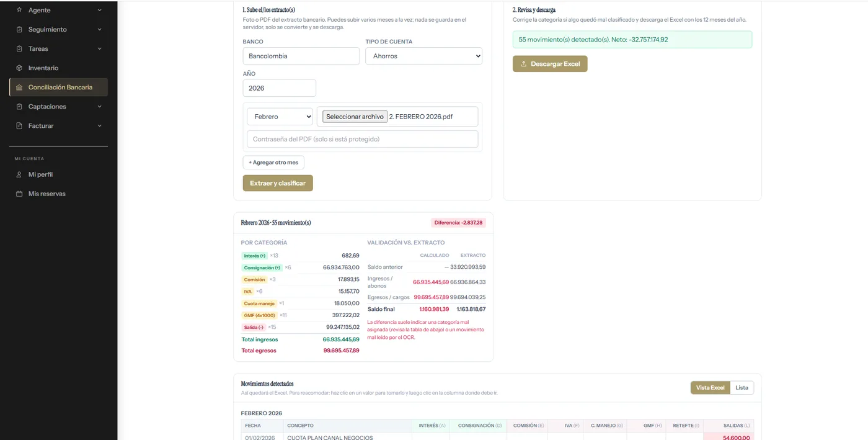Click the Banco field with Bancolombia

pyautogui.click(x=301, y=56)
